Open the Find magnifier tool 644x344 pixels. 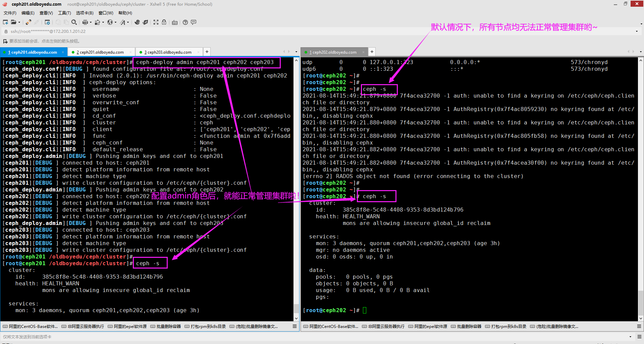[x=74, y=22]
